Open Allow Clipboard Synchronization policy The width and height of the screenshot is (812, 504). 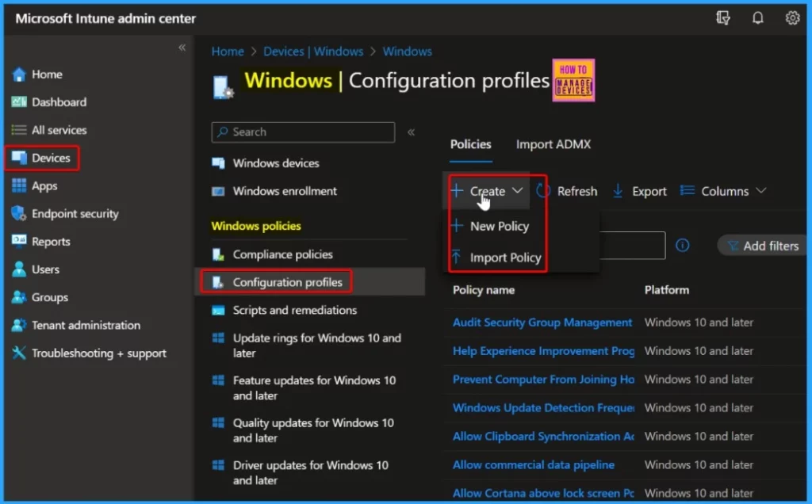pyautogui.click(x=543, y=436)
